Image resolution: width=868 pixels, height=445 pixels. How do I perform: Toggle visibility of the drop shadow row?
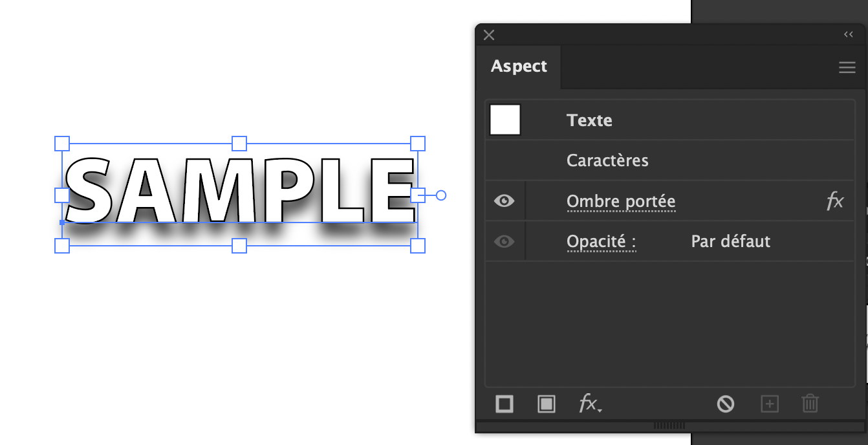pyautogui.click(x=505, y=201)
